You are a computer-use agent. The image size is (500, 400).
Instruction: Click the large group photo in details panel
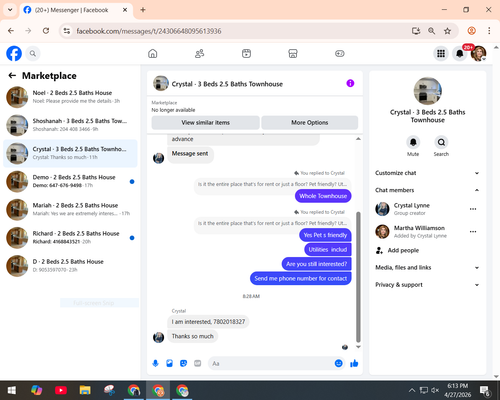[x=428, y=91]
